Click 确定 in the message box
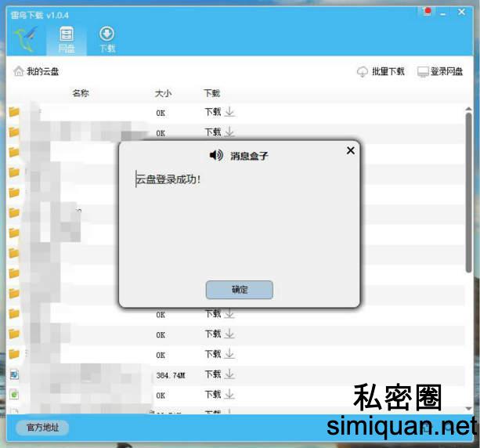480x448 pixels. [x=239, y=290]
